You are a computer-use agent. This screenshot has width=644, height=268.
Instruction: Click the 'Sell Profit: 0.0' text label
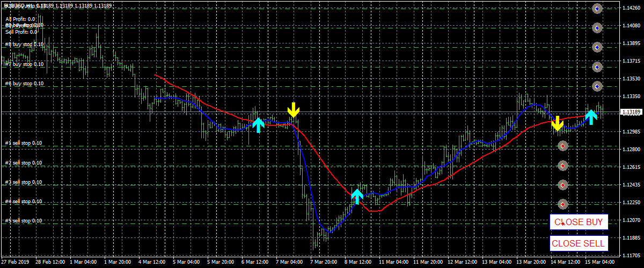pyautogui.click(x=21, y=32)
